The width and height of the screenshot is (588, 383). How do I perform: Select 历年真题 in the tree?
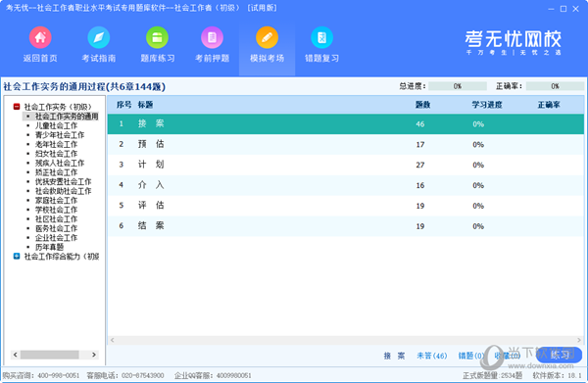pyautogui.click(x=50, y=248)
